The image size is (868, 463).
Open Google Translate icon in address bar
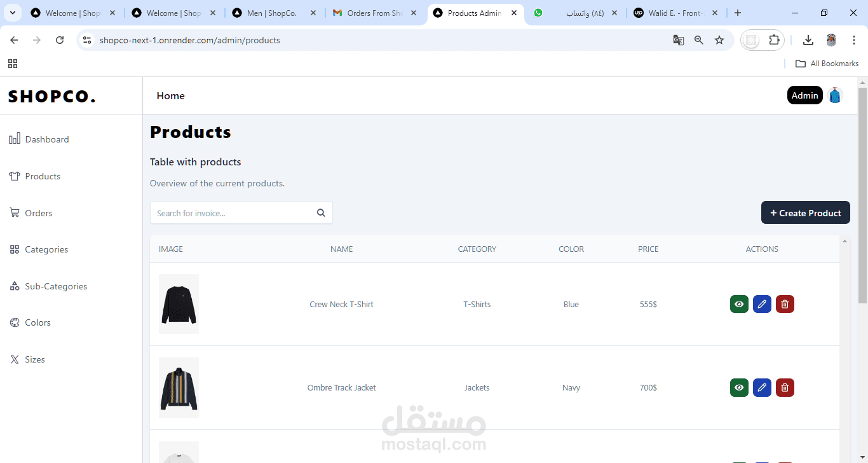click(679, 40)
